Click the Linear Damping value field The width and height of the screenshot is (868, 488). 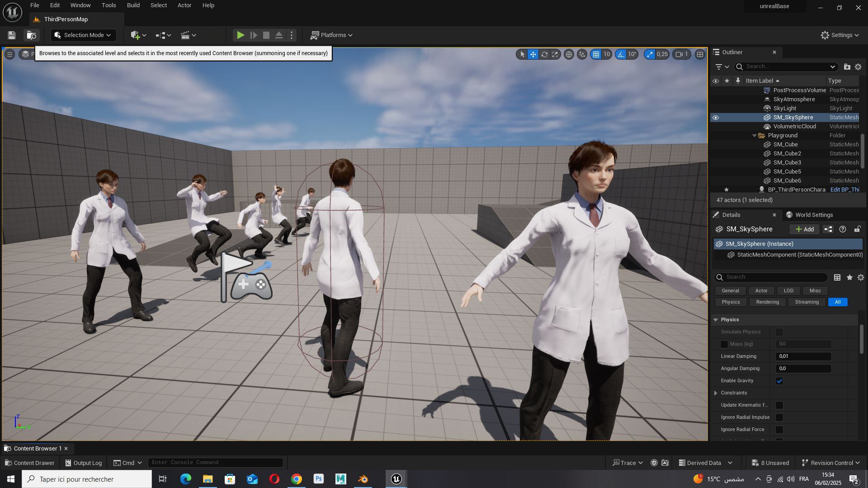click(x=803, y=357)
